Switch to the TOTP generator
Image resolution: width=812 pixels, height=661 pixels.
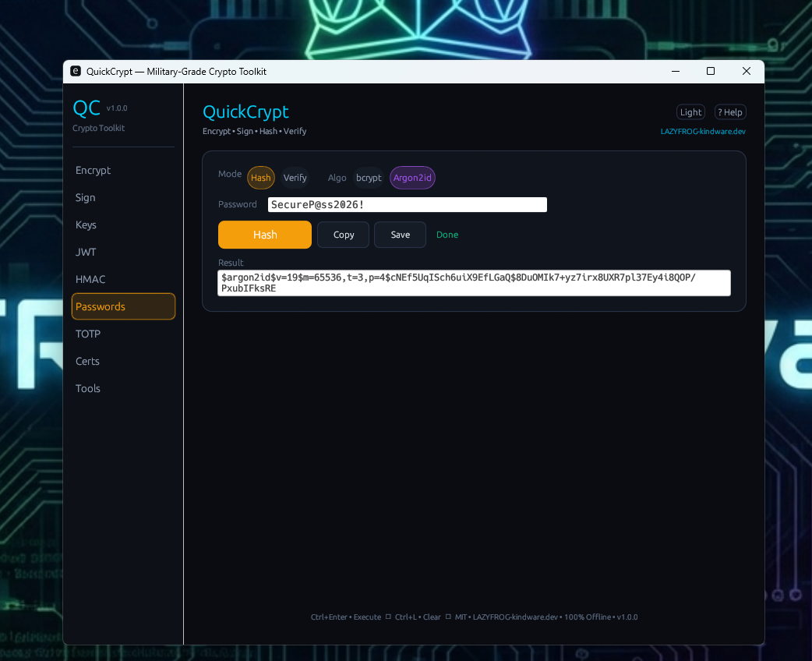(87, 334)
